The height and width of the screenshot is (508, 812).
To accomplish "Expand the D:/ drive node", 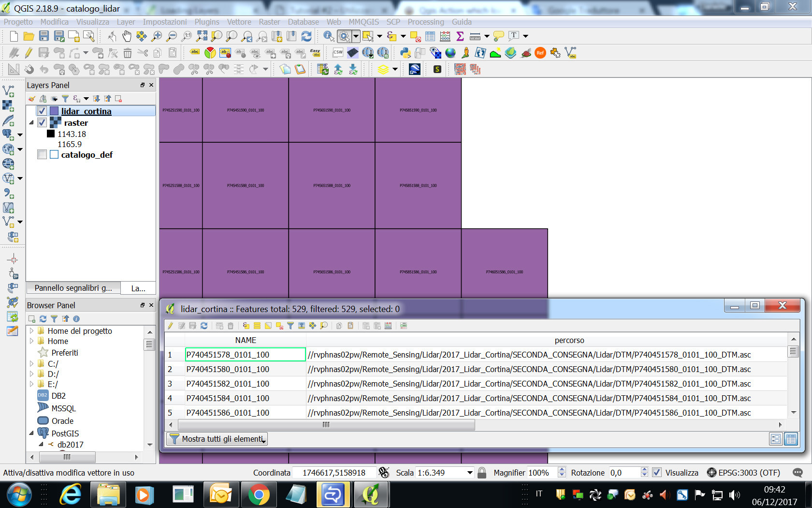I will pyautogui.click(x=32, y=374).
